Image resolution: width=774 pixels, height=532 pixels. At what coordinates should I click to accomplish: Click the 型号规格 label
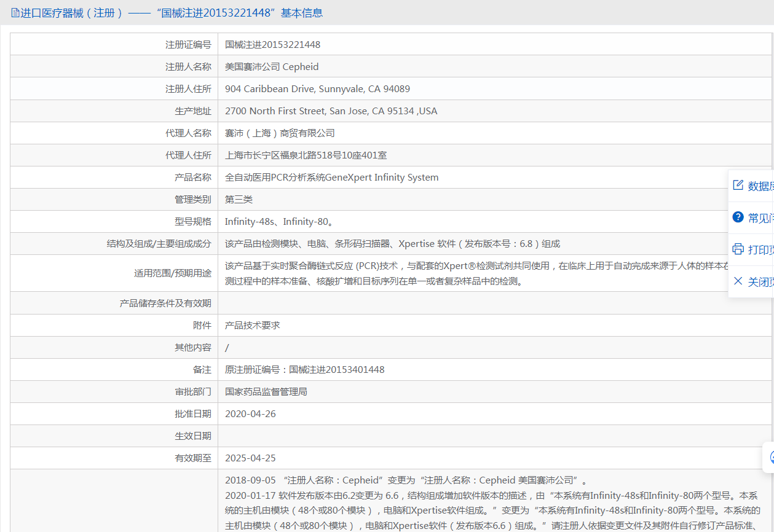pos(193,222)
